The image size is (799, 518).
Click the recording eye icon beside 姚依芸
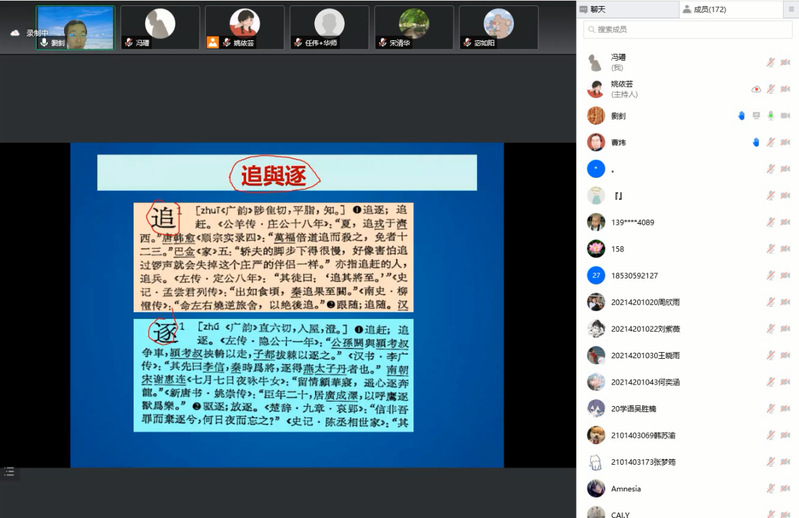[756, 89]
